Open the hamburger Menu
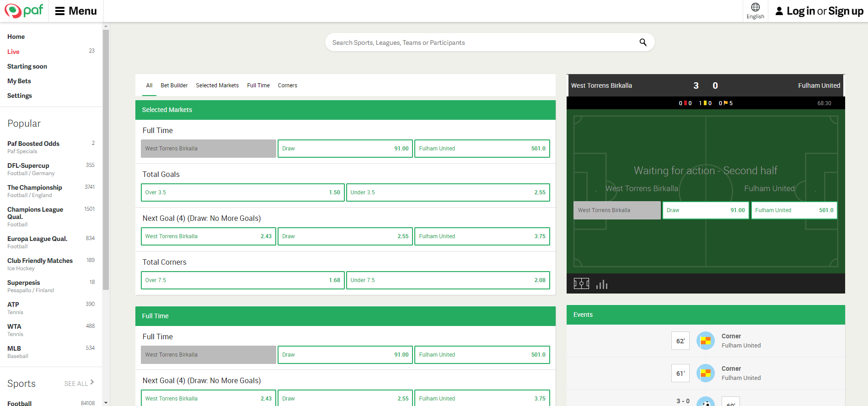The width and height of the screenshot is (868, 406). [x=76, y=11]
